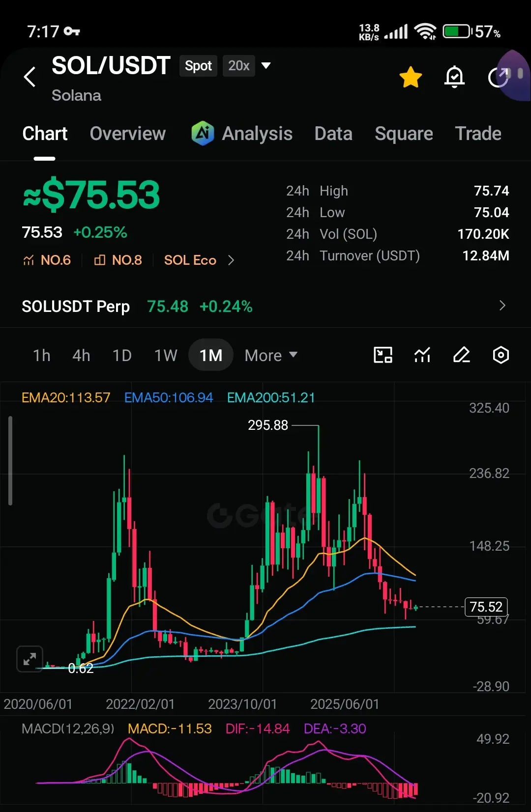Tap the NO.8 ranking icon
The width and height of the screenshot is (531, 812).
100,260
